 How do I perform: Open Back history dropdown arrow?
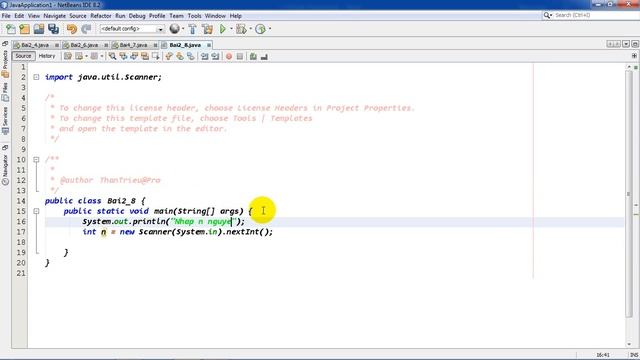pyautogui.click(x=87, y=56)
